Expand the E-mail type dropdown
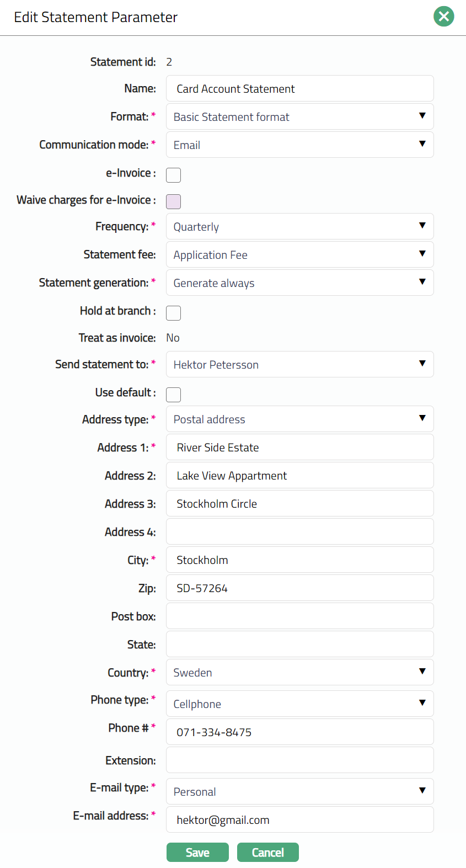 click(299, 792)
